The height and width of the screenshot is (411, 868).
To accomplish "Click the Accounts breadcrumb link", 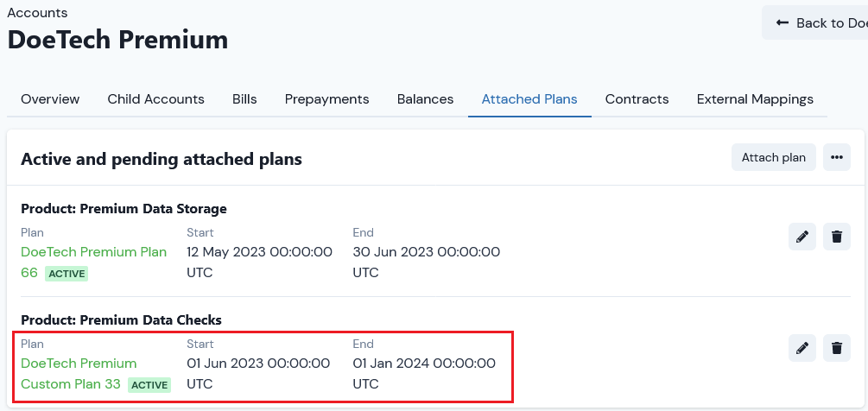I will point(37,12).
